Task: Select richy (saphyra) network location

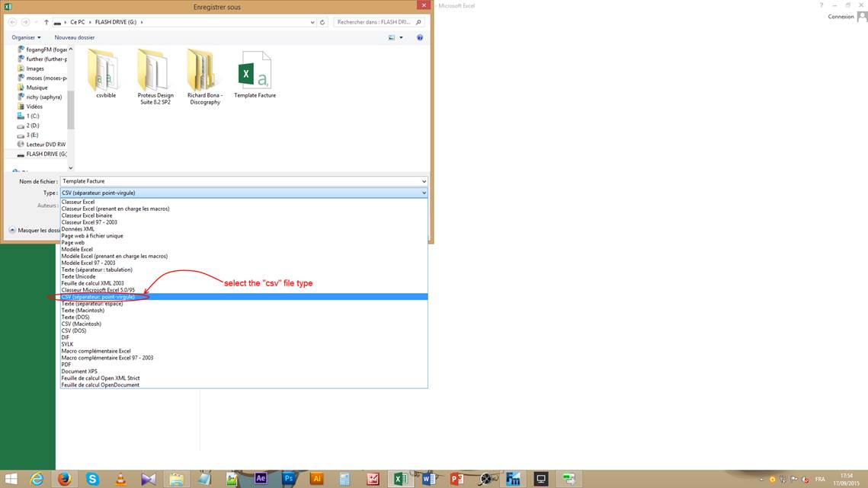Action: pos(43,97)
